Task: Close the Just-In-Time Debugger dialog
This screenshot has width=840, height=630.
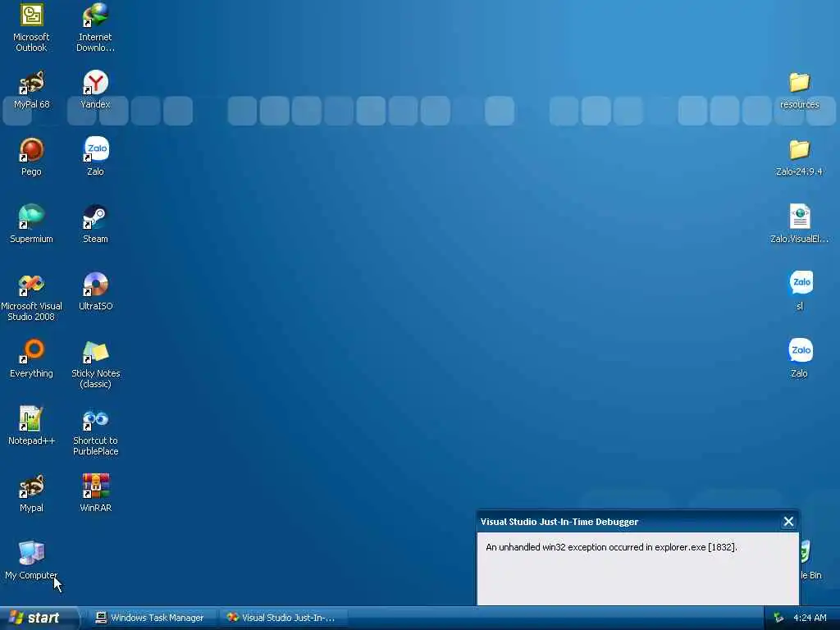Action: pos(788,522)
